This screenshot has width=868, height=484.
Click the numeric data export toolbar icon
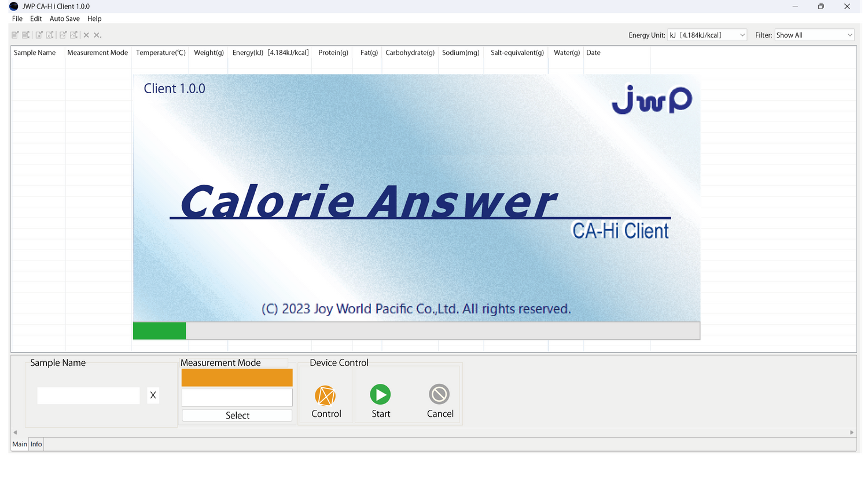point(39,35)
